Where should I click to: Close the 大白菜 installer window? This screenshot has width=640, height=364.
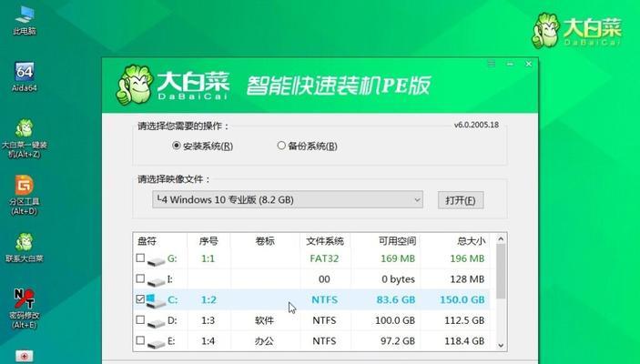click(529, 64)
